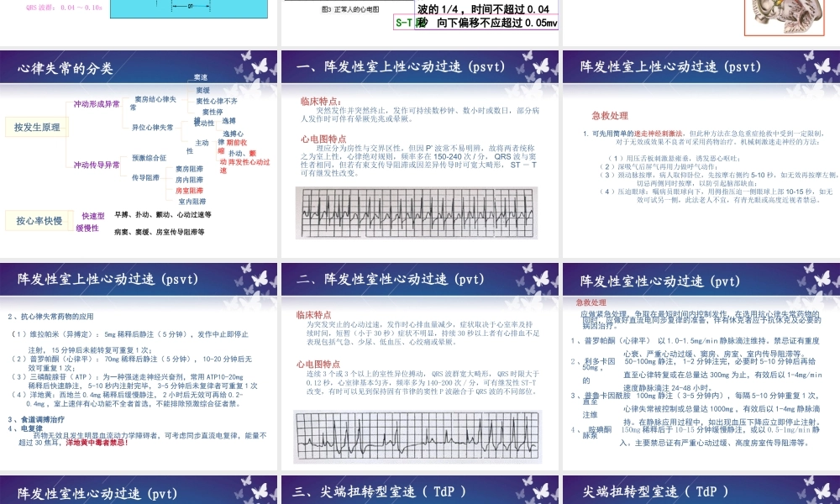Select the cyan ECG waveform diagram
The width and height of the screenshot is (840, 504).
tap(188, 9)
